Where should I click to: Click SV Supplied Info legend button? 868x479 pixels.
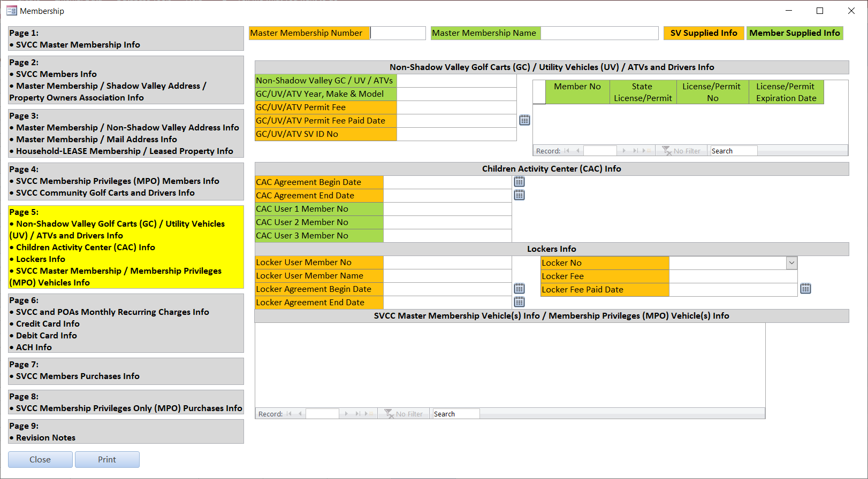[x=704, y=33]
